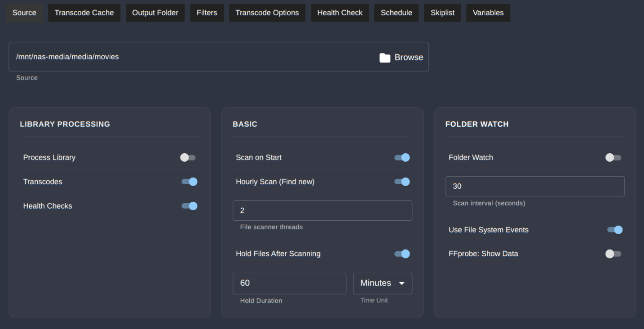Disable the Transcodes toggle
This screenshot has height=329, width=644.
190,182
